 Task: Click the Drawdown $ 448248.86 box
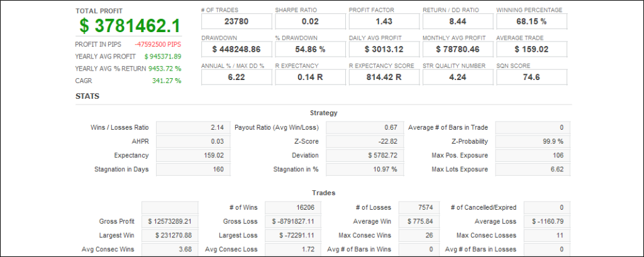[x=236, y=49]
